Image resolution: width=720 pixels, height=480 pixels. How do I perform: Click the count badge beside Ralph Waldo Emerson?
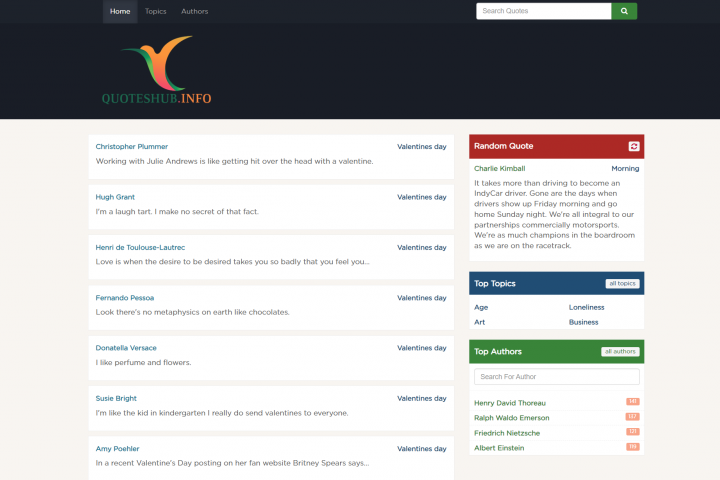point(632,417)
